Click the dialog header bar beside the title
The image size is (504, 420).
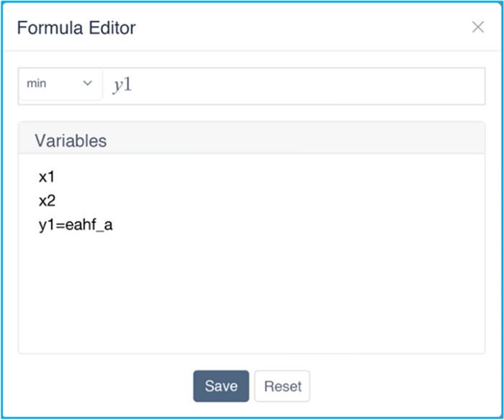288,28
